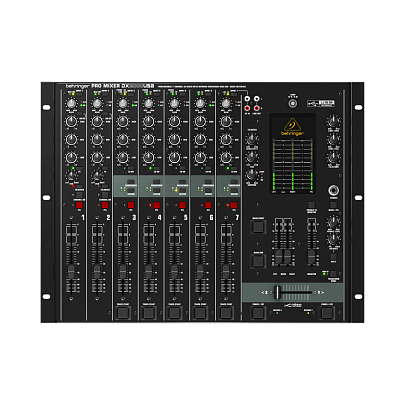Click channel 2's silver gain knob
This screenshot has width=405, height=405.
coord(97,104)
